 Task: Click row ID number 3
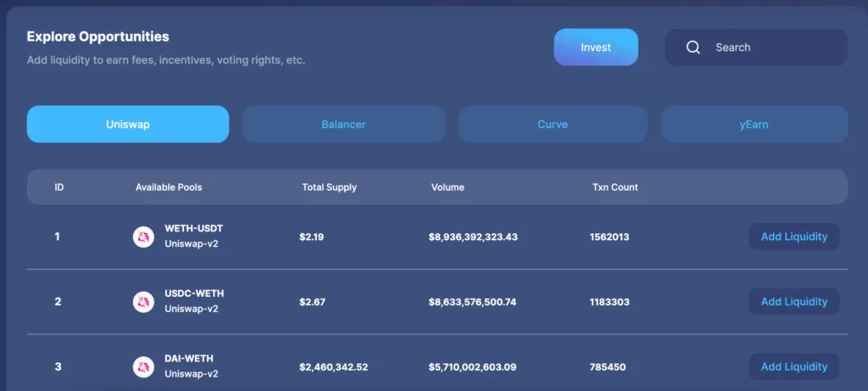[58, 367]
